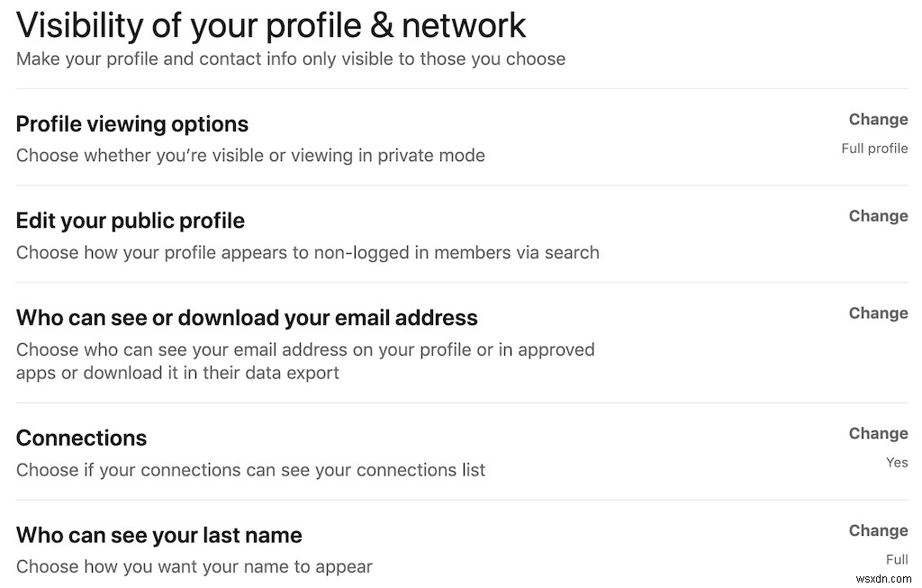Click the Full profile status value
This screenshot has height=588, width=922.
(x=874, y=149)
